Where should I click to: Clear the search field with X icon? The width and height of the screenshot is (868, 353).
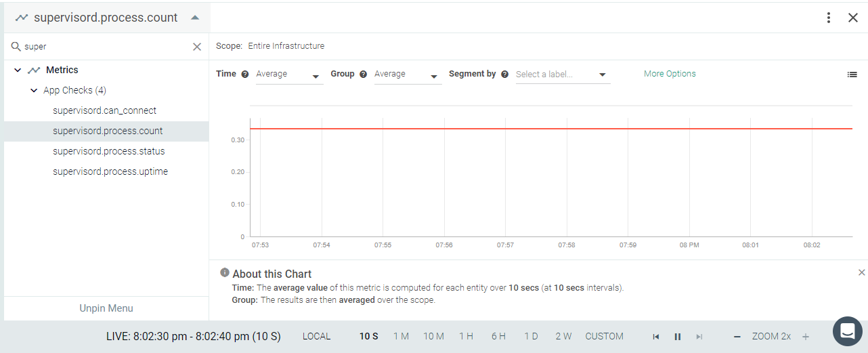coord(197,47)
